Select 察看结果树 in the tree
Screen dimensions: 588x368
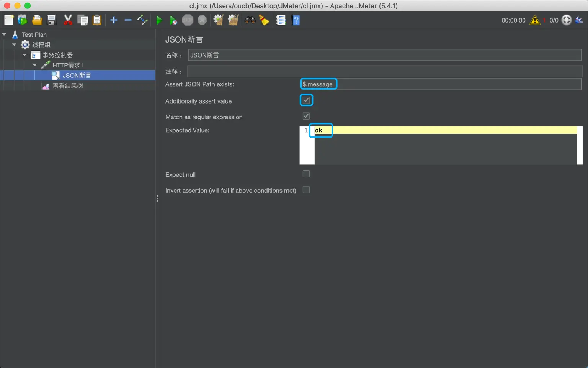point(67,86)
